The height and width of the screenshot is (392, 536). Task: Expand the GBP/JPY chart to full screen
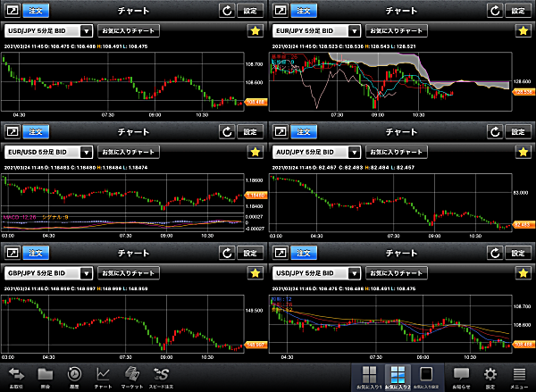[x=13, y=253]
